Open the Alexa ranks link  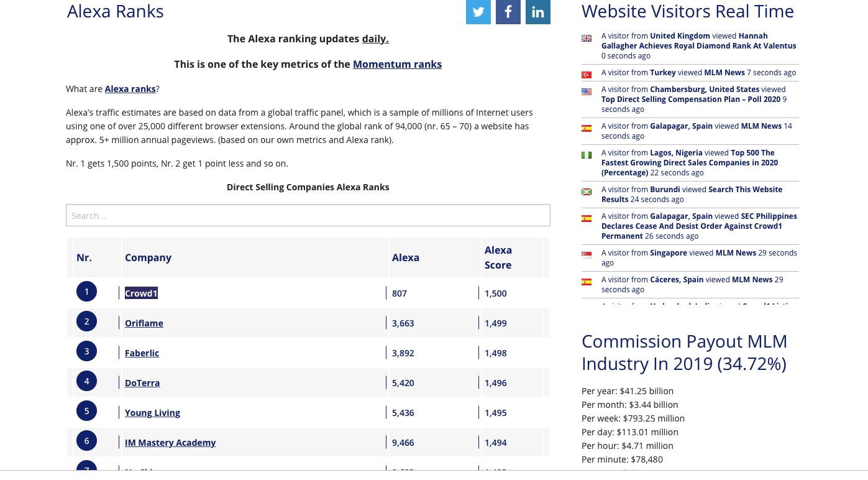130,89
